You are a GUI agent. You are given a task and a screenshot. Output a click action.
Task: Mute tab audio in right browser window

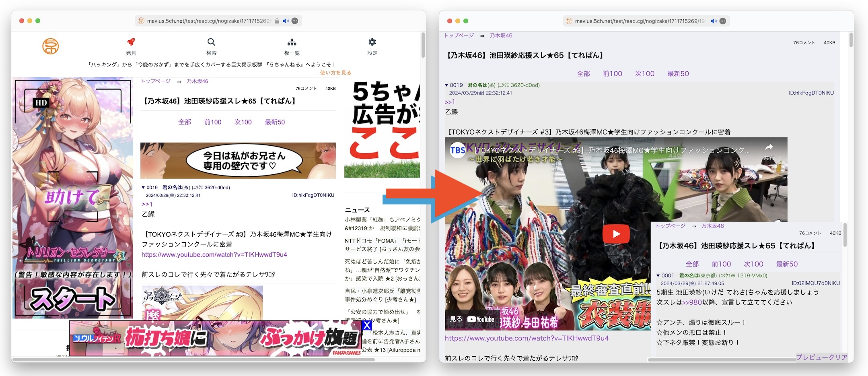click(x=714, y=21)
